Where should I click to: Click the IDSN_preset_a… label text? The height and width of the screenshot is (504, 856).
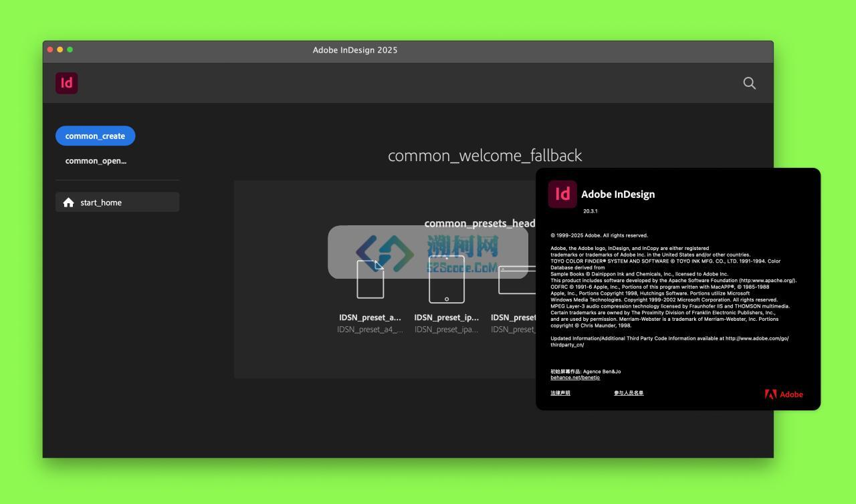coord(370,318)
